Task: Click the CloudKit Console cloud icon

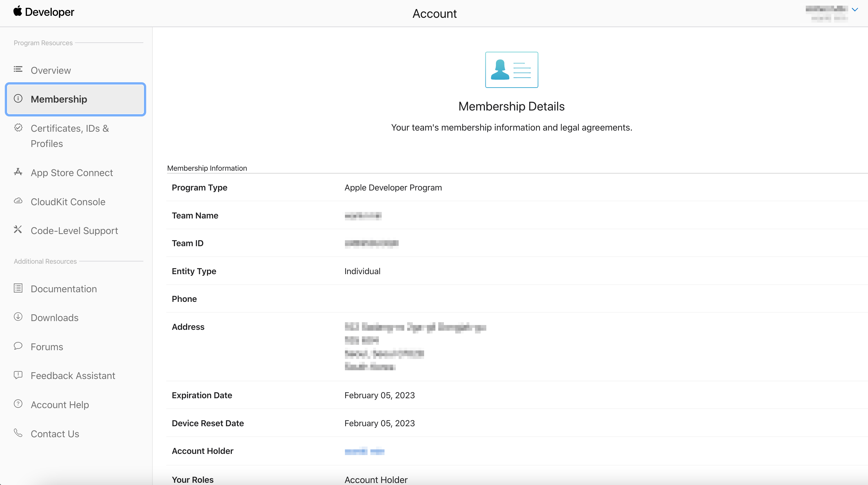Action: pos(18,201)
